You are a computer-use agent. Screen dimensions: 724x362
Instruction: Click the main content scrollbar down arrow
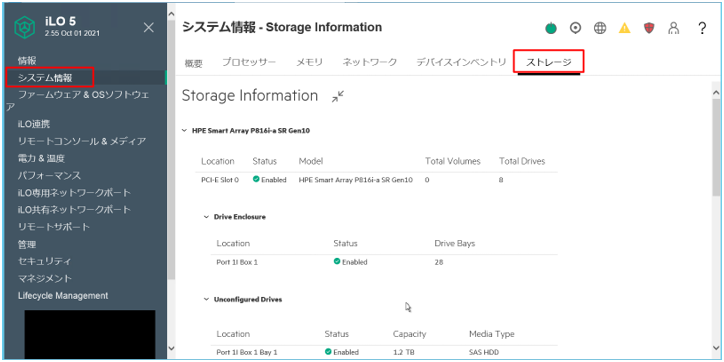click(x=716, y=347)
